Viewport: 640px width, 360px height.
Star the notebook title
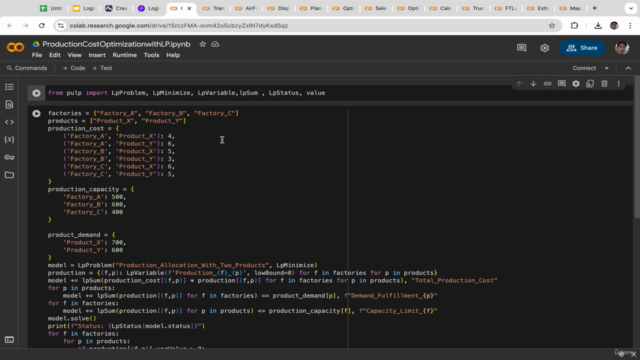[x=202, y=44]
